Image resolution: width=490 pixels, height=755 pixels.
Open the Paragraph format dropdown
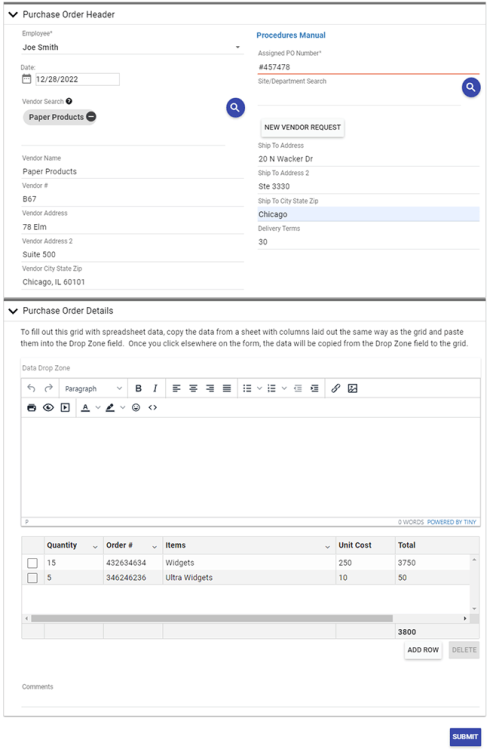point(93,388)
